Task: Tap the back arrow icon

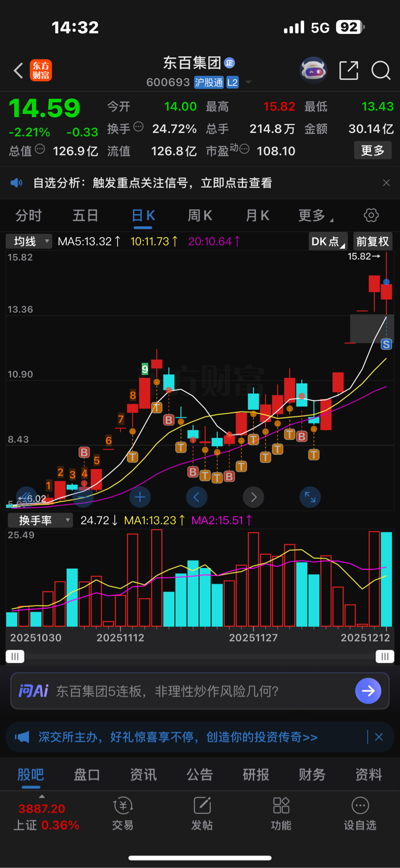Action: (x=18, y=70)
